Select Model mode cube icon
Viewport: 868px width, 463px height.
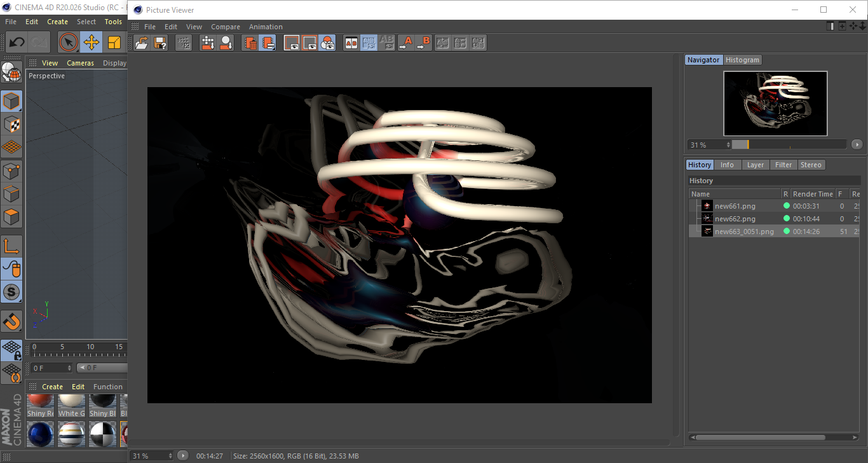pos(11,101)
